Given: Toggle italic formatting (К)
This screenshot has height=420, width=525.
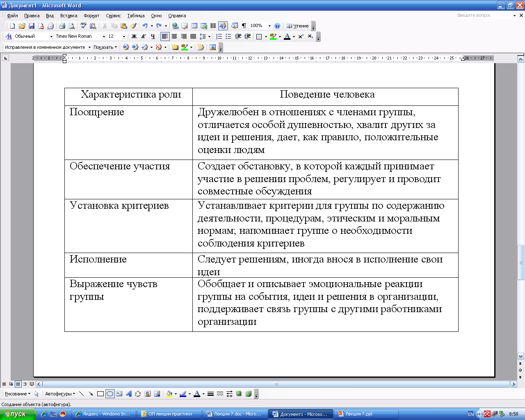Looking at the screenshot, I should pyautogui.click(x=143, y=37).
